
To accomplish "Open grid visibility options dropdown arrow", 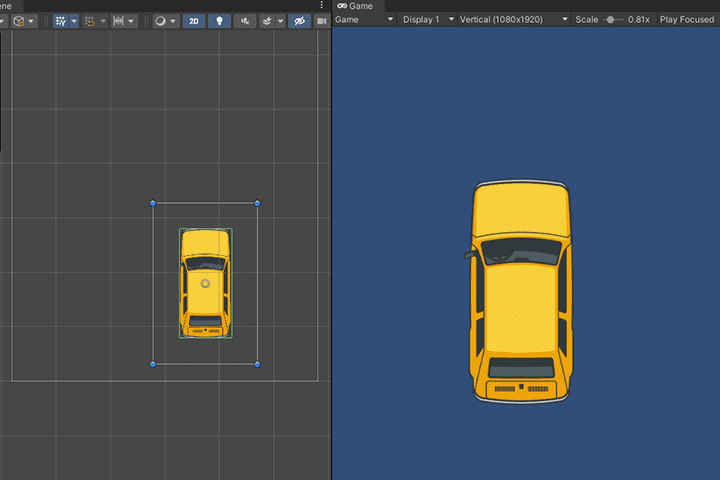I will point(74,21).
